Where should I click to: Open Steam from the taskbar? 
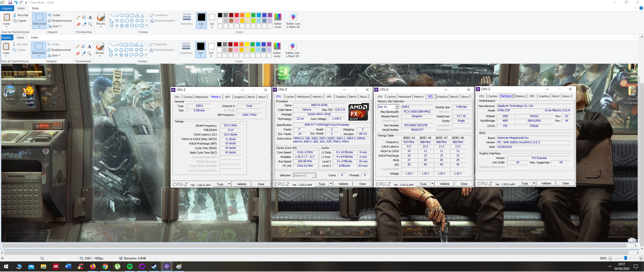pos(154,267)
